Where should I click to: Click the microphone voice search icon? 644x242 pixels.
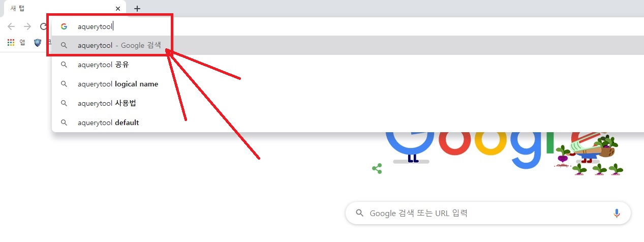click(617, 213)
